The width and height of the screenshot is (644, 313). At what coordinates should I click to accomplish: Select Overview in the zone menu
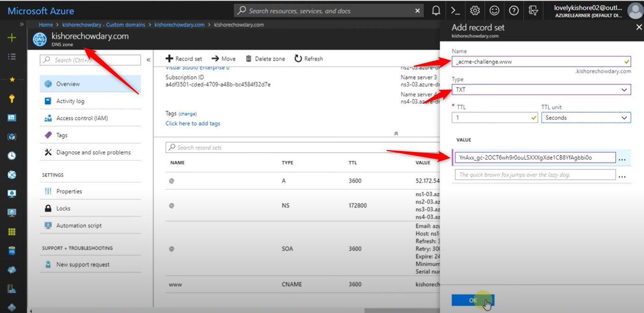90,84
